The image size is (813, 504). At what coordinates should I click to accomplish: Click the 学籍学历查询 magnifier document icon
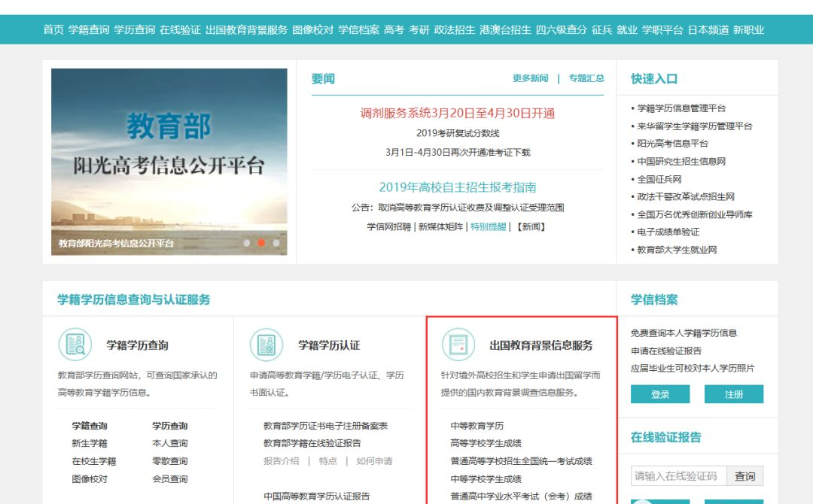(x=75, y=345)
